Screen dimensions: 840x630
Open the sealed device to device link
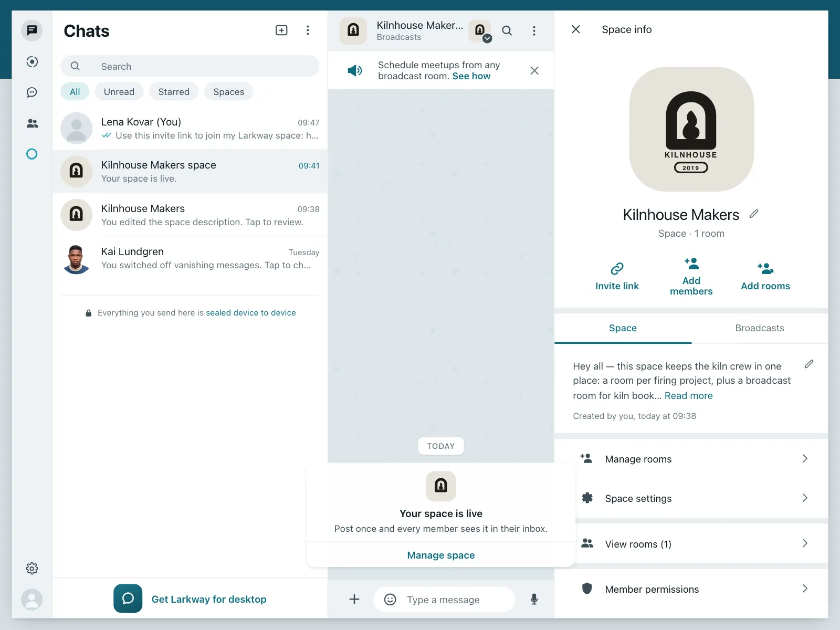click(251, 313)
